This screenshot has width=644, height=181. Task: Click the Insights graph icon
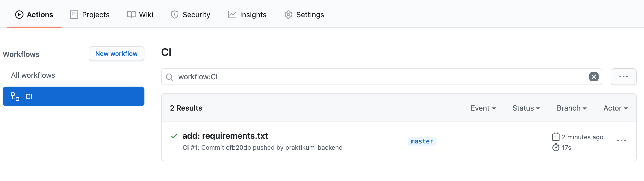coord(232,15)
